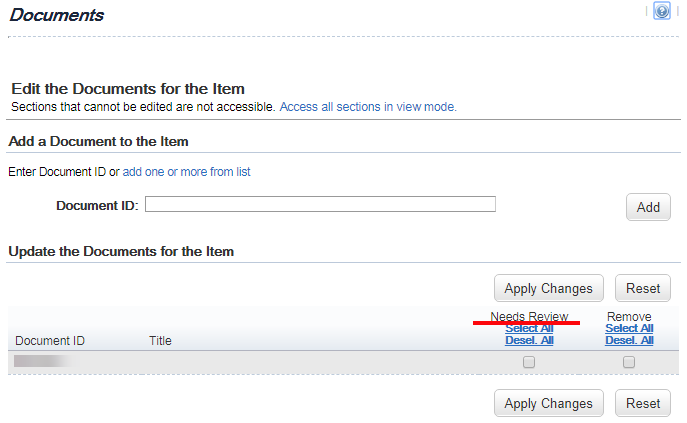Click Apply Changes below the documents table

tap(549, 403)
